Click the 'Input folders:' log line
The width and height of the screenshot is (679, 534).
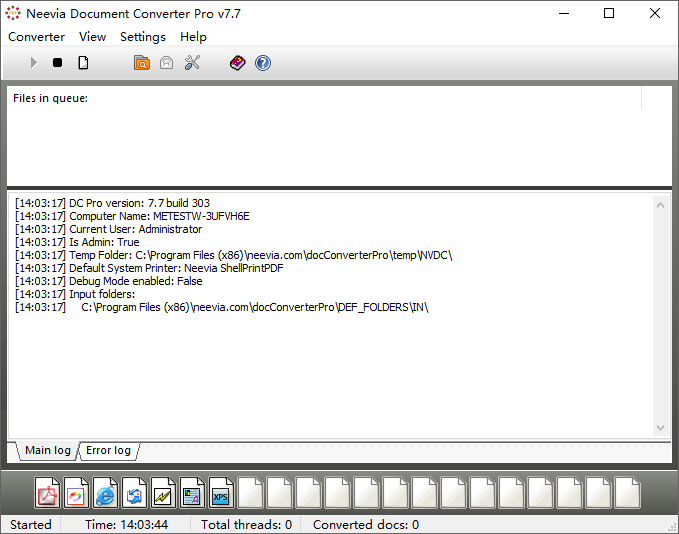[x=75, y=294]
